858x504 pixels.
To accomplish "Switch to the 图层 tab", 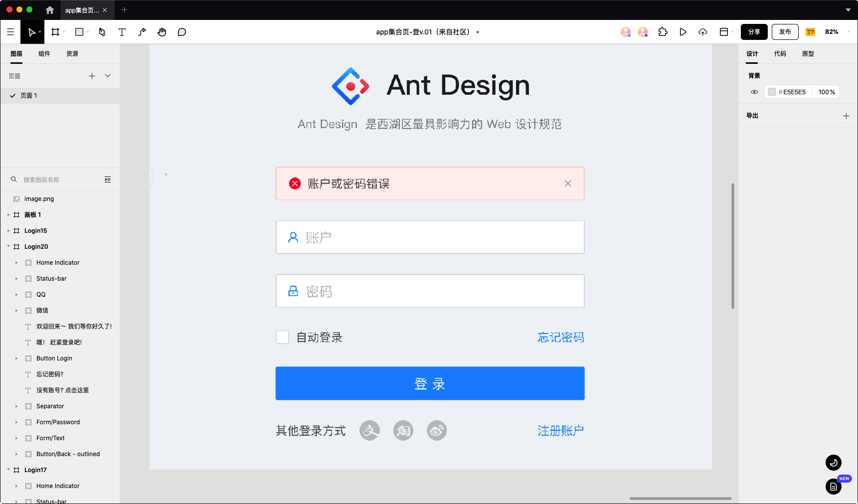I will point(16,54).
